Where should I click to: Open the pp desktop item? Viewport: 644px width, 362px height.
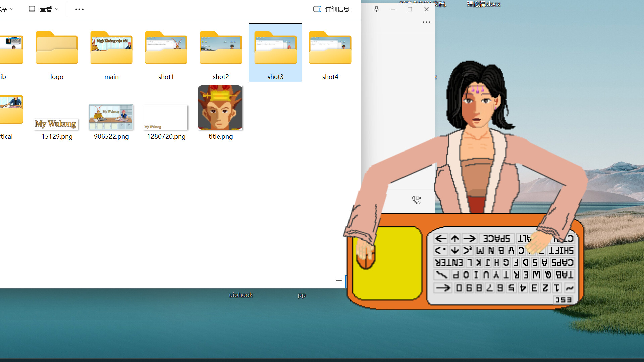click(x=302, y=295)
